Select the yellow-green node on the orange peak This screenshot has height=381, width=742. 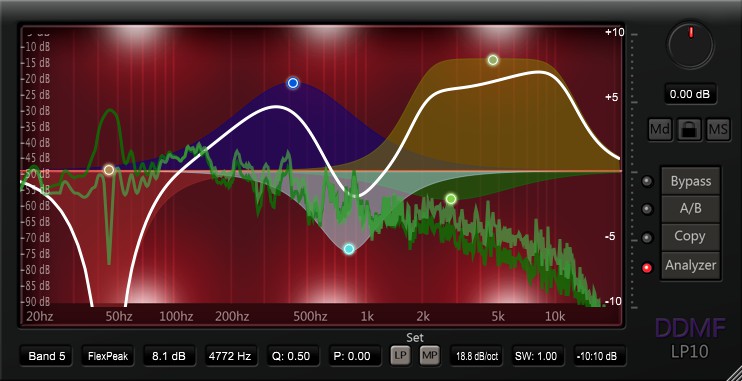pyautogui.click(x=493, y=60)
